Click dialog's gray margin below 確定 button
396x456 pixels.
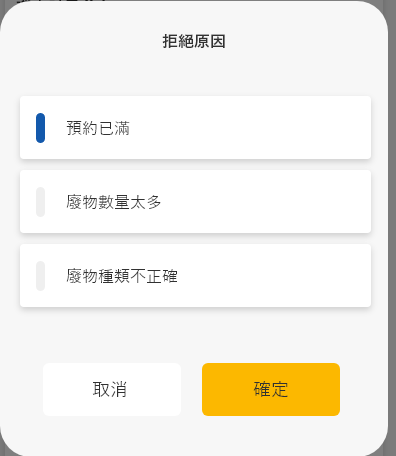pos(271,433)
